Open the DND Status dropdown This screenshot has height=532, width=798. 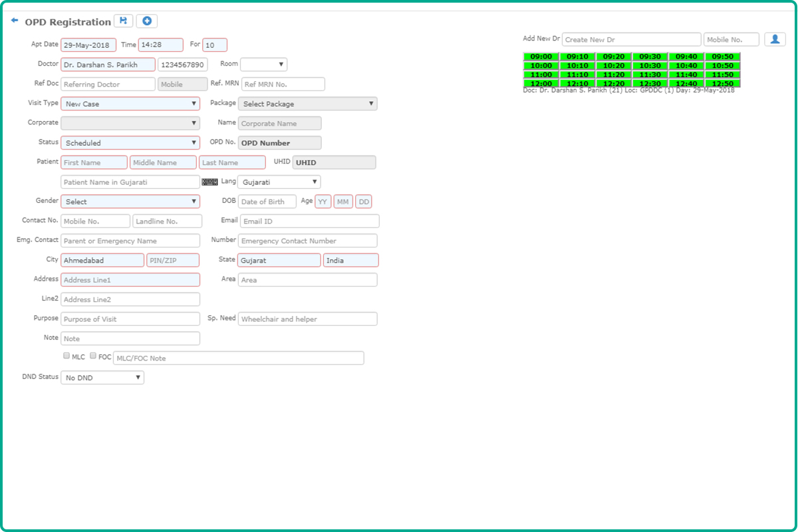(102, 378)
